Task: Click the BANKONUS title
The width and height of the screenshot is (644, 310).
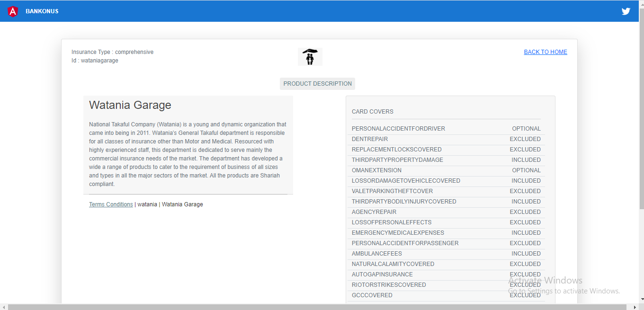Action: (42, 11)
